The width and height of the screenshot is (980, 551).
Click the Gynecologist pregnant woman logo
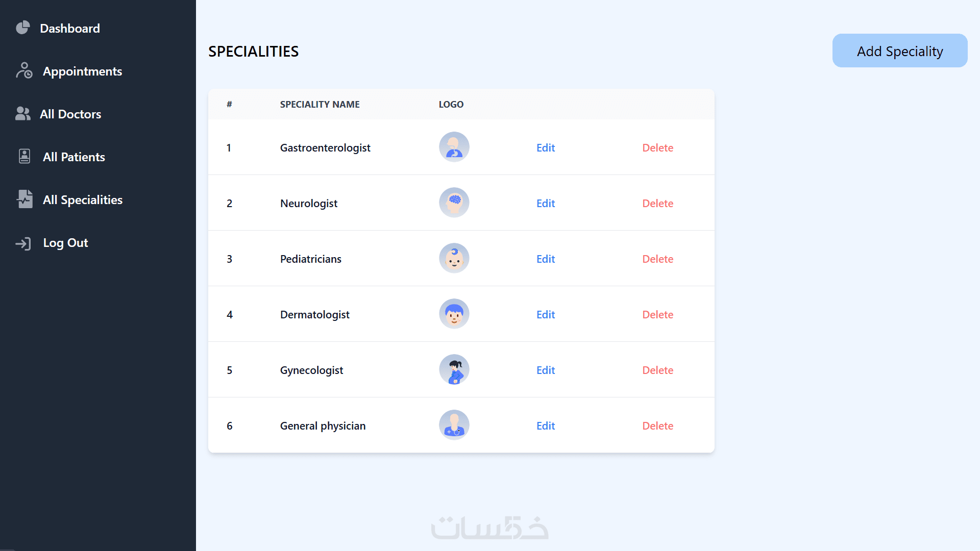454,369
